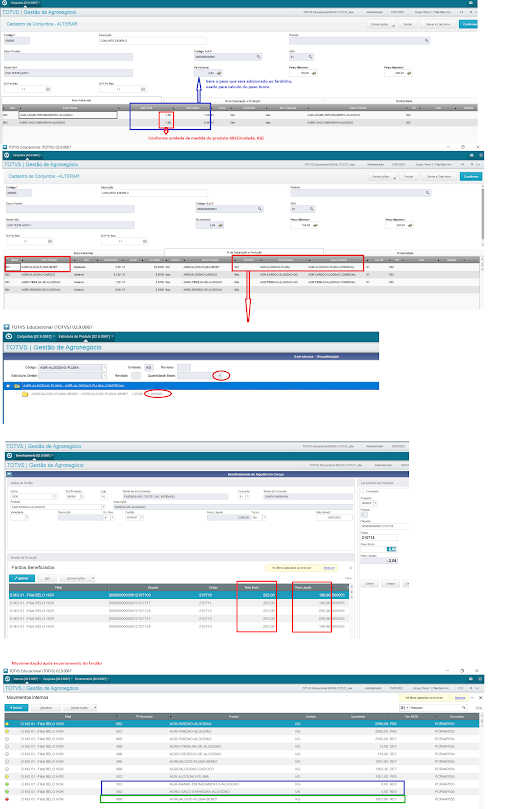512x809 pixels.
Task: Open Outras Ações dropdown in second Conjuntos window
Action: coord(382,176)
